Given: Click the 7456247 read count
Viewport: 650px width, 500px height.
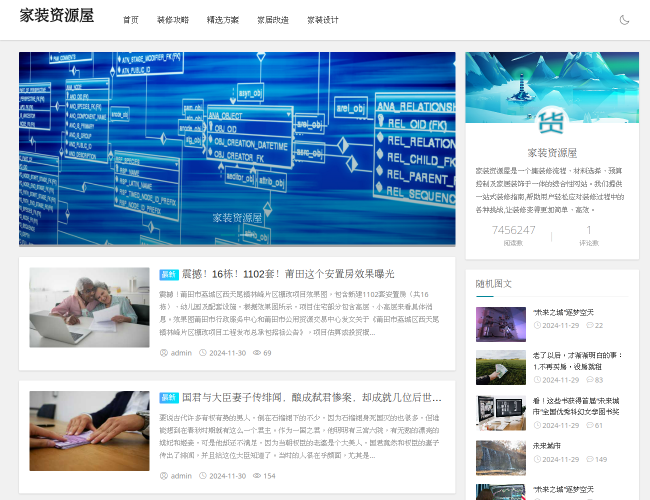Looking at the screenshot, I should 514,230.
